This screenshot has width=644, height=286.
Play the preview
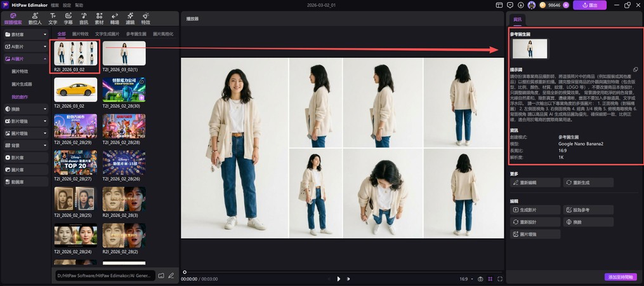coord(338,278)
